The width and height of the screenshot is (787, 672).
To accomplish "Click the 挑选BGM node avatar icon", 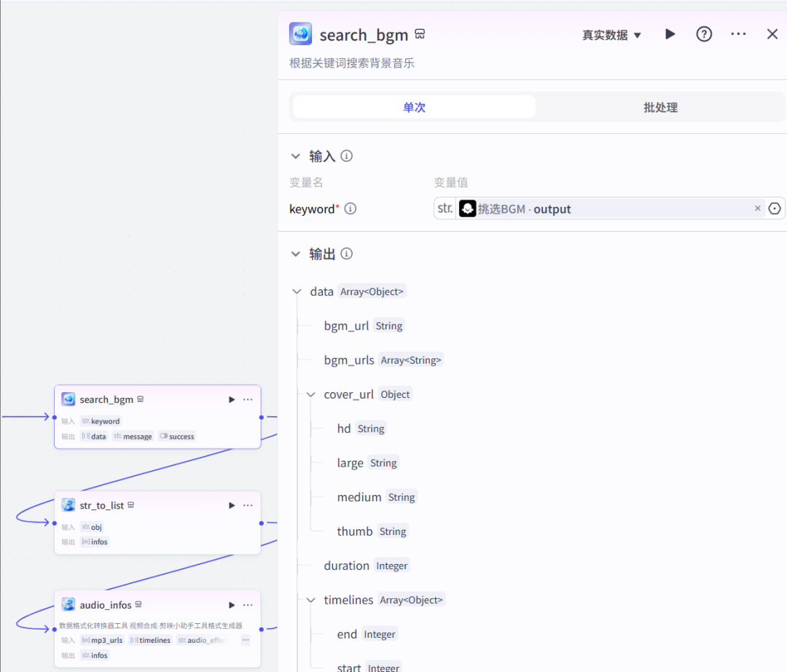I will (x=467, y=208).
